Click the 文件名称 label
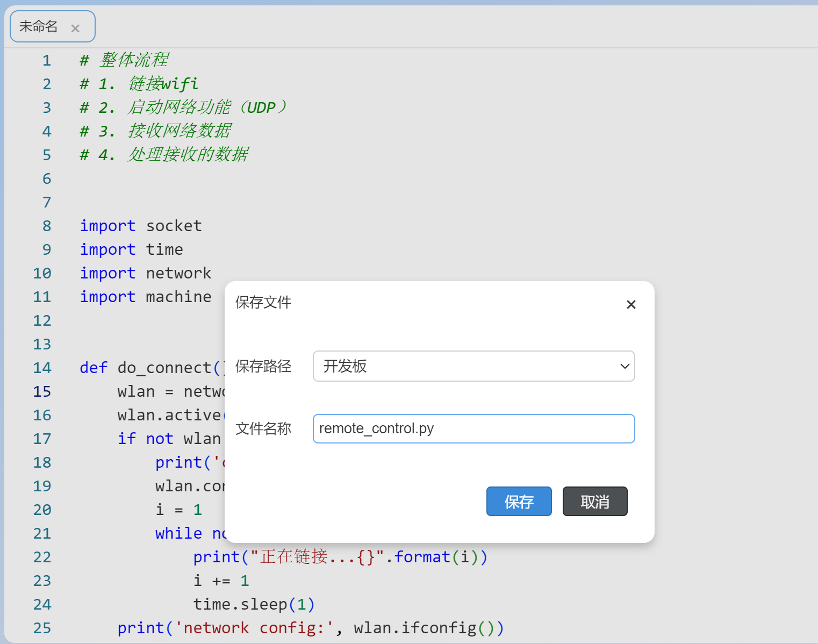 (263, 428)
